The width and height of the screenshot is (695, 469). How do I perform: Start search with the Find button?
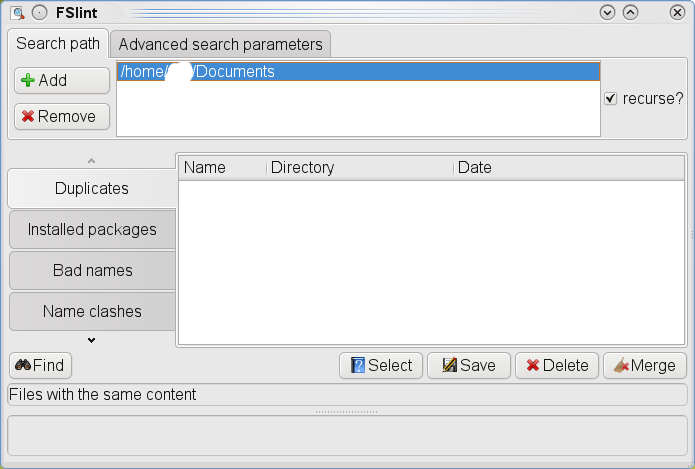click(40, 365)
